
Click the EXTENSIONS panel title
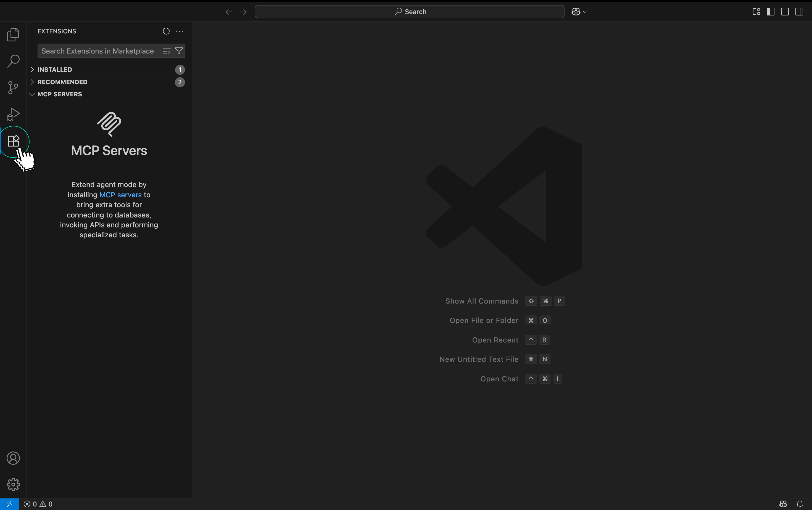tap(57, 31)
